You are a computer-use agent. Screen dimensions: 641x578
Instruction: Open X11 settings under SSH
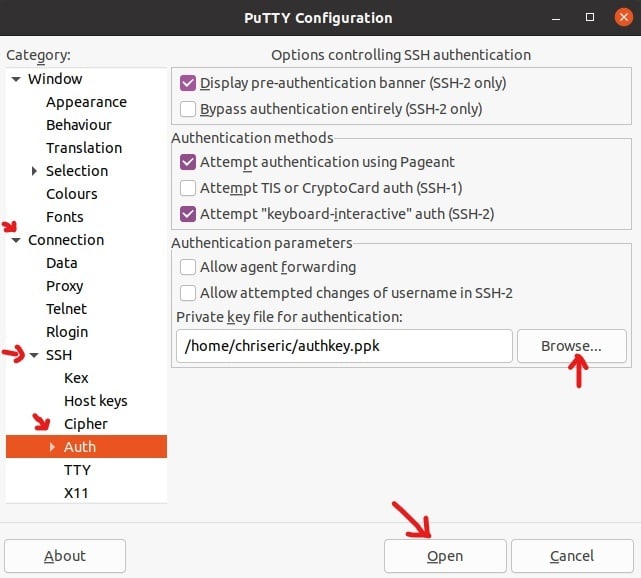(76, 493)
